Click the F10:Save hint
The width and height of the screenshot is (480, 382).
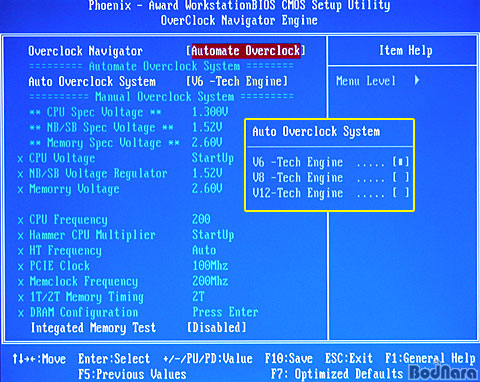(289, 359)
